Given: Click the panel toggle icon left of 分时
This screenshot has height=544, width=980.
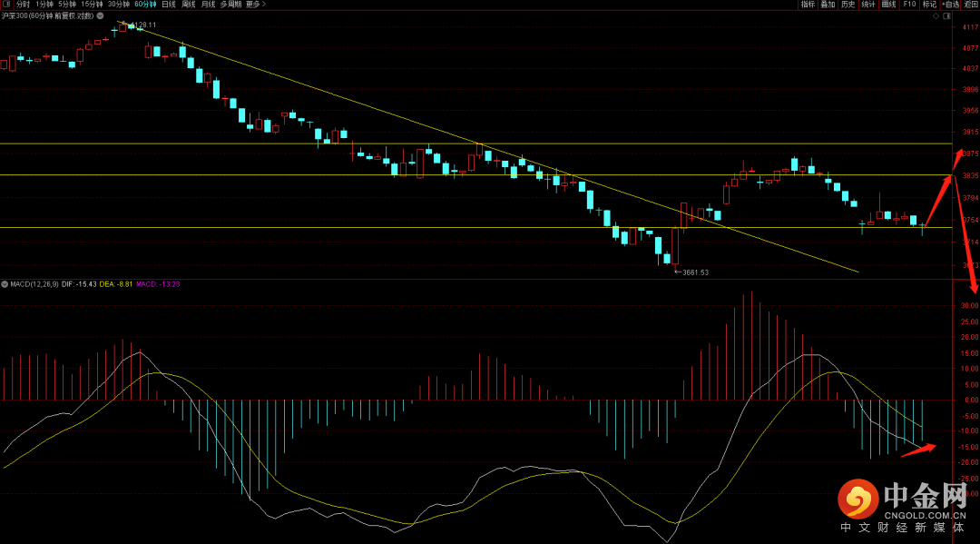Looking at the screenshot, I should click(x=7, y=5).
